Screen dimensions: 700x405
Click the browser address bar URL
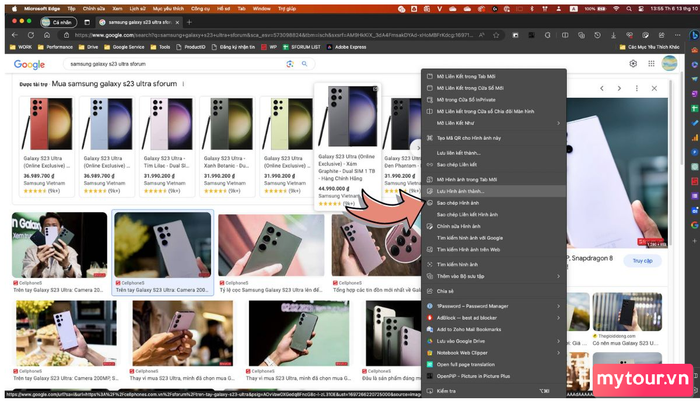click(x=273, y=35)
